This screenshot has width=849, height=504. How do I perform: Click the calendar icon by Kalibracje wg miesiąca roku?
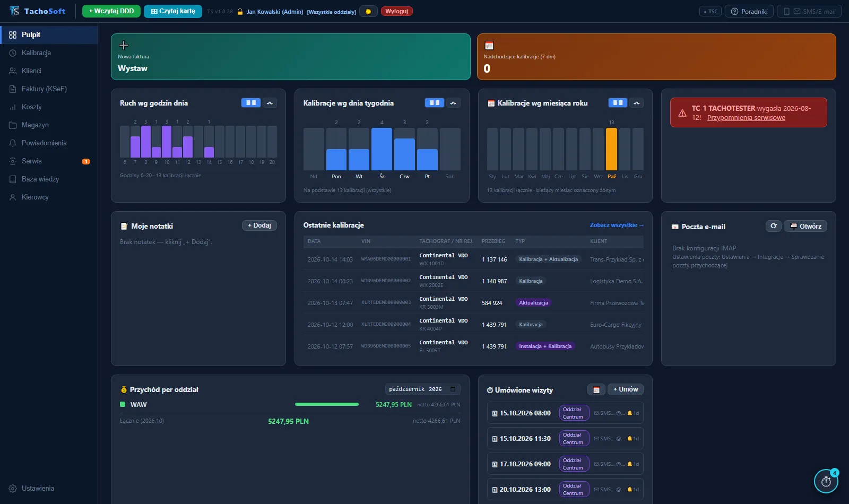[491, 103]
